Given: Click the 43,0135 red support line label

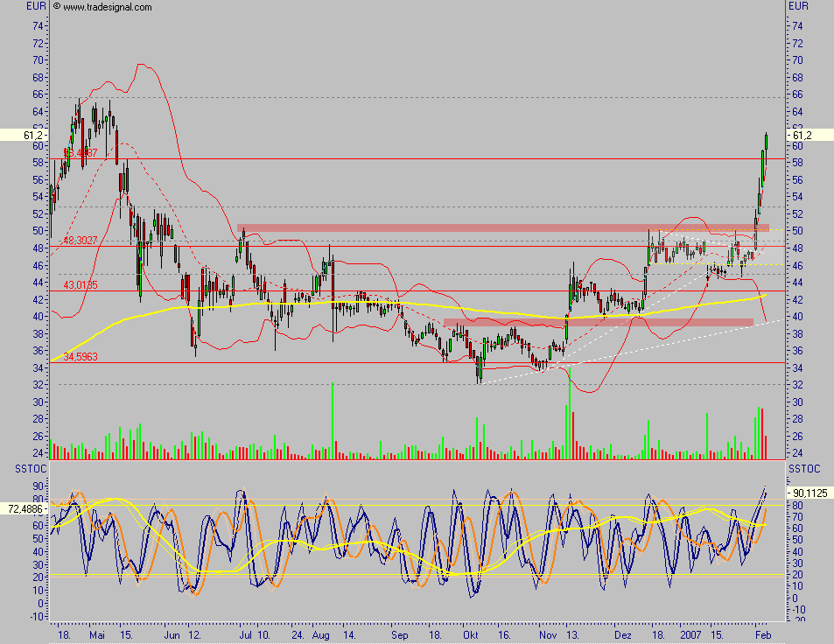Looking at the screenshot, I should click(81, 283).
